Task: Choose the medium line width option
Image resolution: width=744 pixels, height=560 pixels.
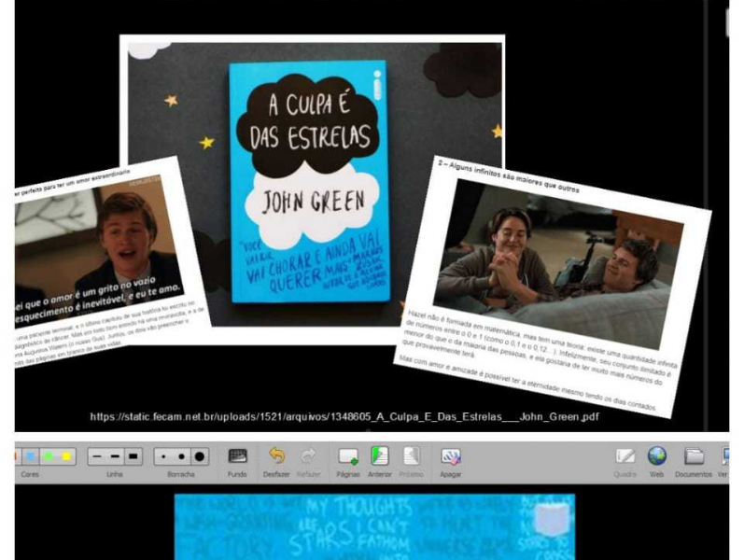Action: [x=115, y=456]
